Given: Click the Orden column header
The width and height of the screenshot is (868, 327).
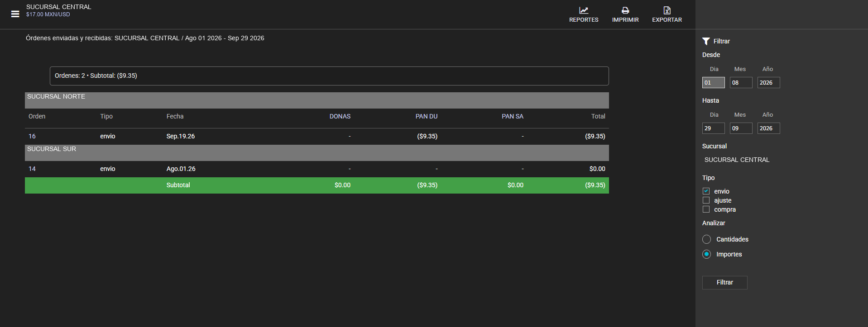Looking at the screenshot, I should tap(37, 116).
